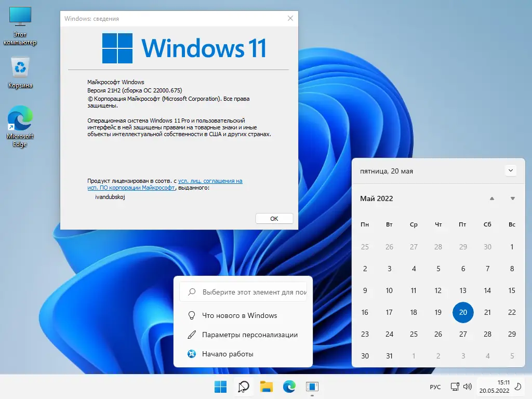
Task: Select May 13 in the calendar
Action: [463, 290]
